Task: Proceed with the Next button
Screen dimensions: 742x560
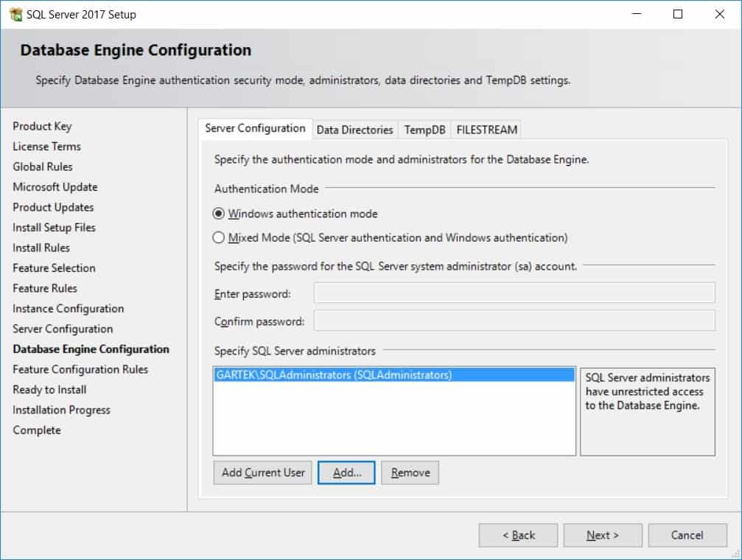Action: pos(603,535)
